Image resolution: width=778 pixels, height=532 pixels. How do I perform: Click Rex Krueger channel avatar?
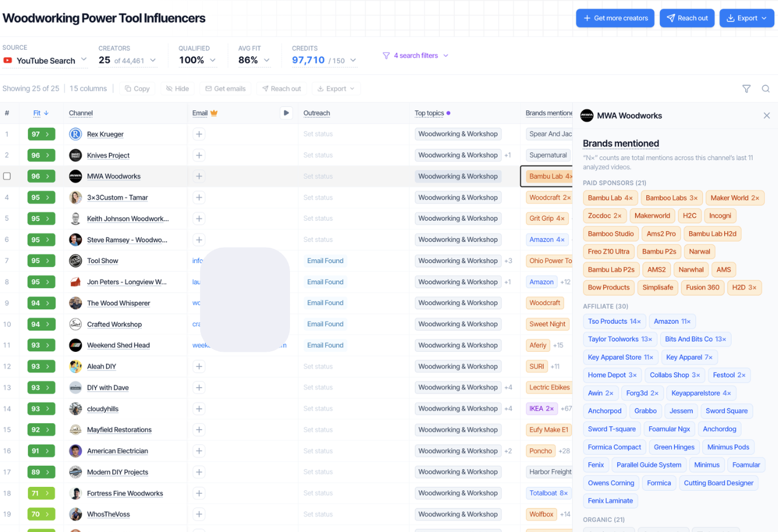76,134
